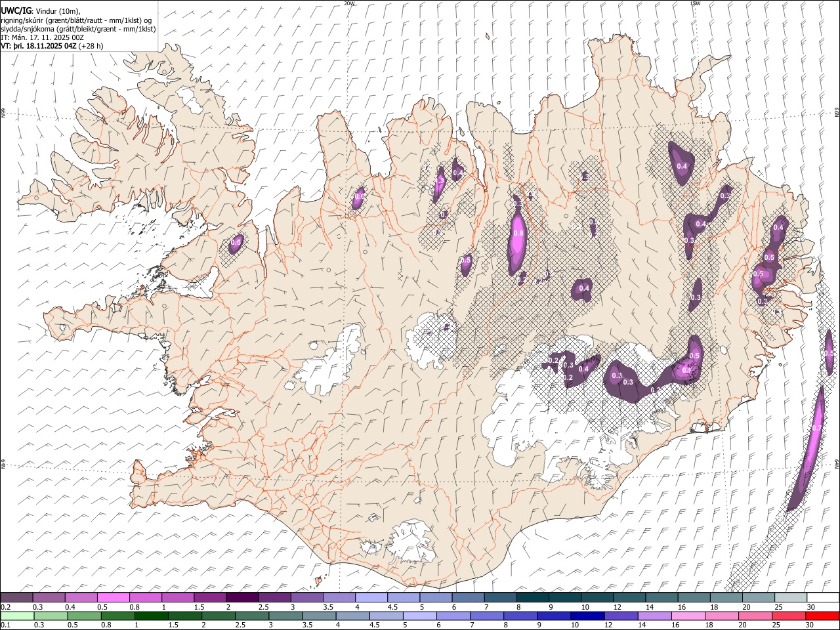Select the bright red lower legend swatch after 30

pyautogui.click(x=823, y=616)
